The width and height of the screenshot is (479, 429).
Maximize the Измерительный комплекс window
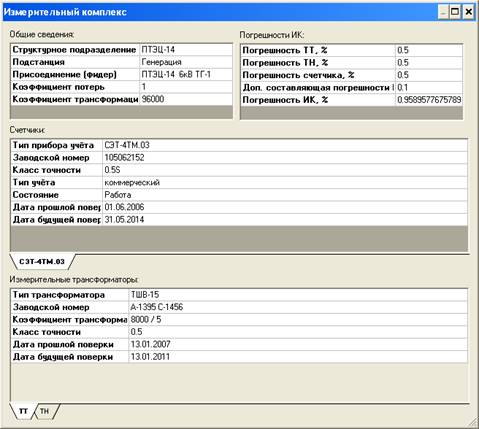455,12
